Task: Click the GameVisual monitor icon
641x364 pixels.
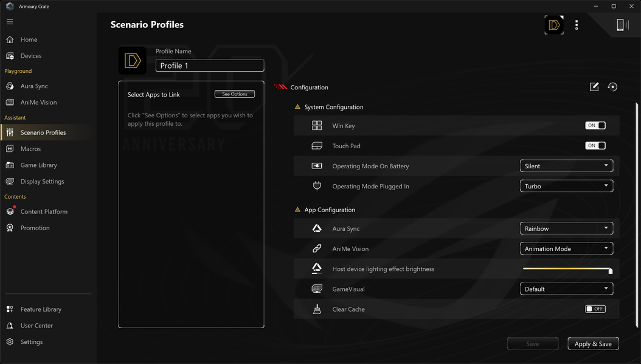Action: (317, 289)
